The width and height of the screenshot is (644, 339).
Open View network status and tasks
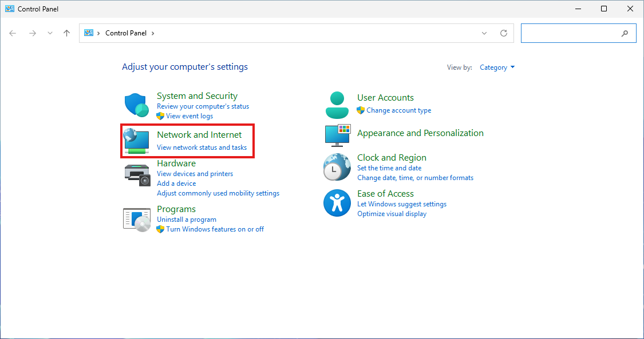coord(202,147)
